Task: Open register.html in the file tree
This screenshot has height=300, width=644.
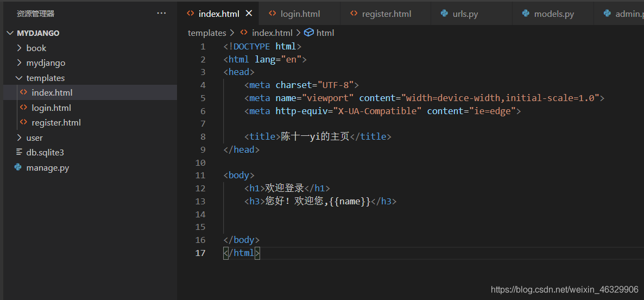Action: click(x=56, y=123)
